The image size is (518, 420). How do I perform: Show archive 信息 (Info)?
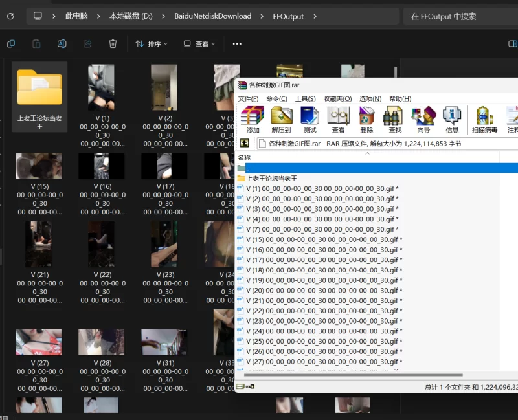[451, 119]
